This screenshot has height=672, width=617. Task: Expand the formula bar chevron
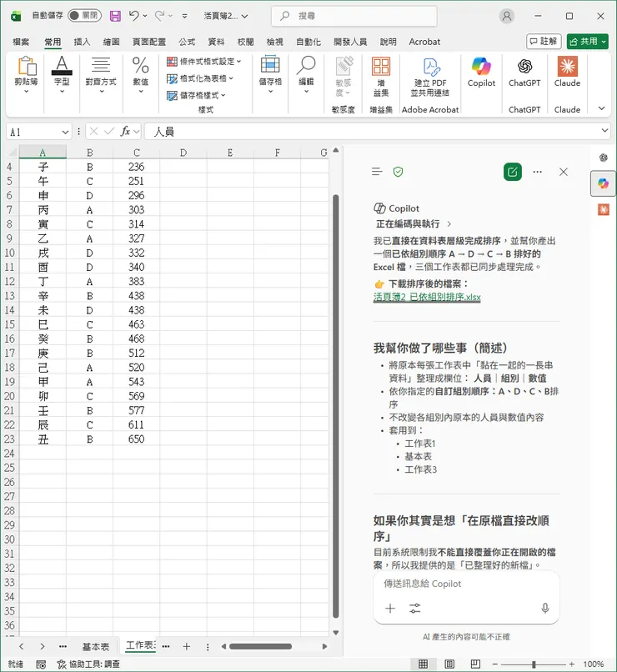coord(605,131)
